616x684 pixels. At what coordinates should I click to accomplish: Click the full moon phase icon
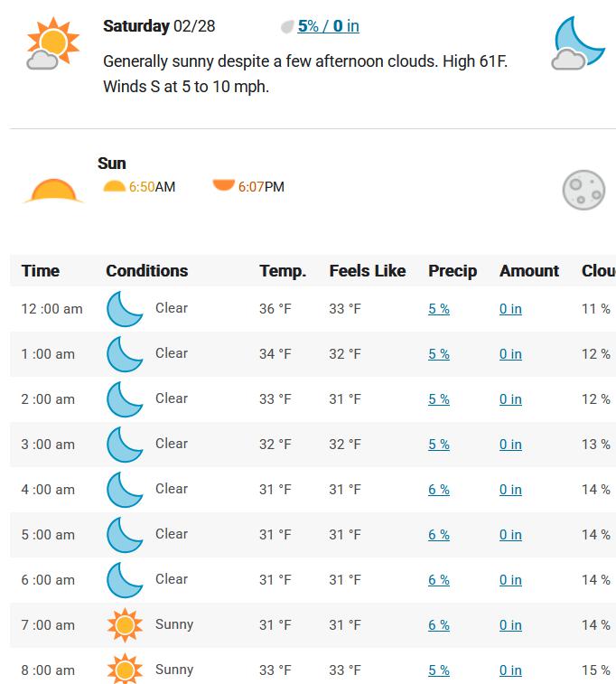[583, 190]
